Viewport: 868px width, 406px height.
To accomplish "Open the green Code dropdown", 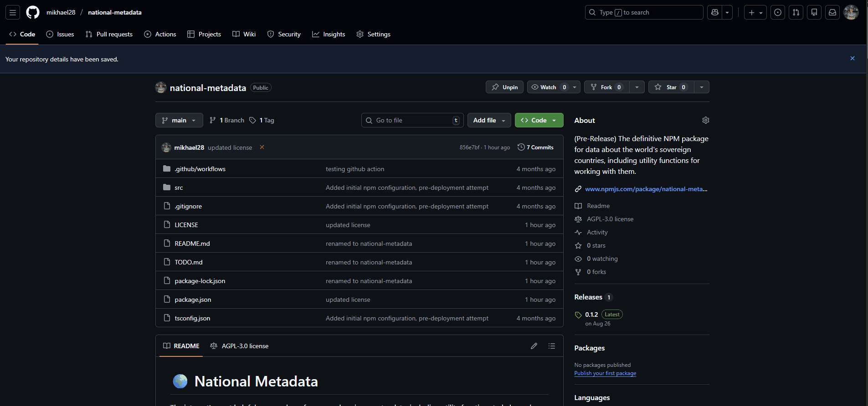I will pyautogui.click(x=539, y=120).
